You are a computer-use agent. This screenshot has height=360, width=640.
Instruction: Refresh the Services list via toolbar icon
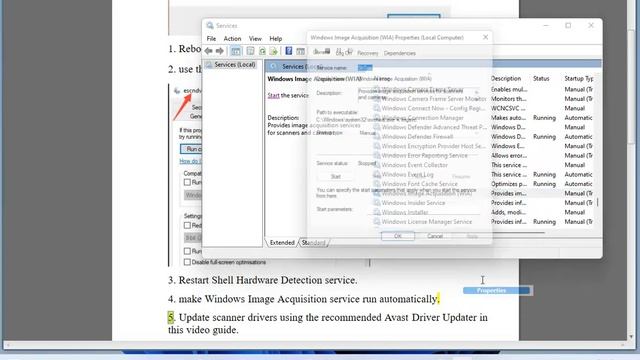pyautogui.click(x=262, y=51)
